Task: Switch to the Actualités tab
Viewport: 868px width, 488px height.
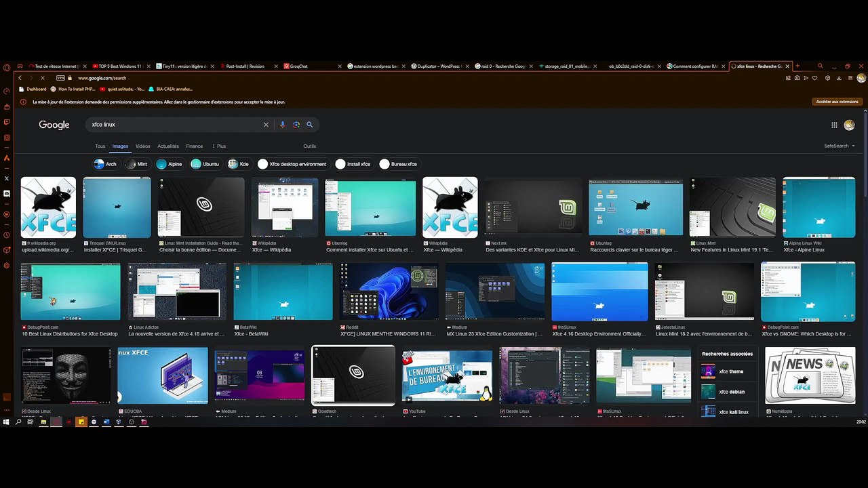Action: (x=168, y=146)
